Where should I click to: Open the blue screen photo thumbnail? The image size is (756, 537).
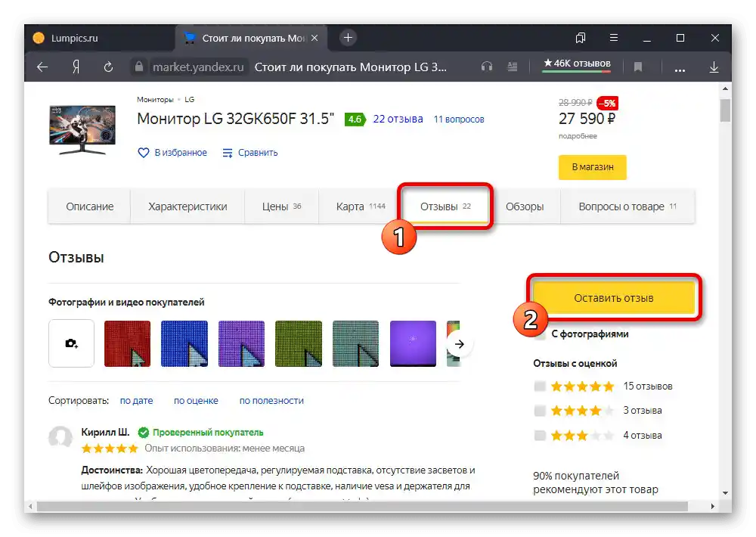pyautogui.click(x=184, y=343)
